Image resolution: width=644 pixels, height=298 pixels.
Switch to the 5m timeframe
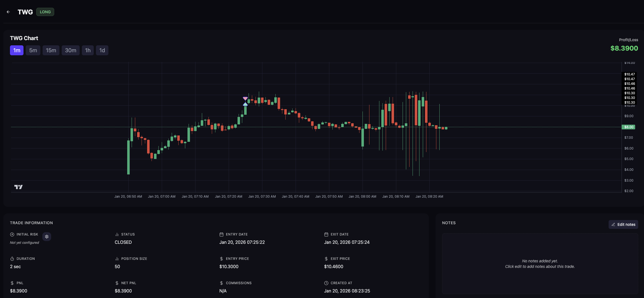click(x=33, y=50)
